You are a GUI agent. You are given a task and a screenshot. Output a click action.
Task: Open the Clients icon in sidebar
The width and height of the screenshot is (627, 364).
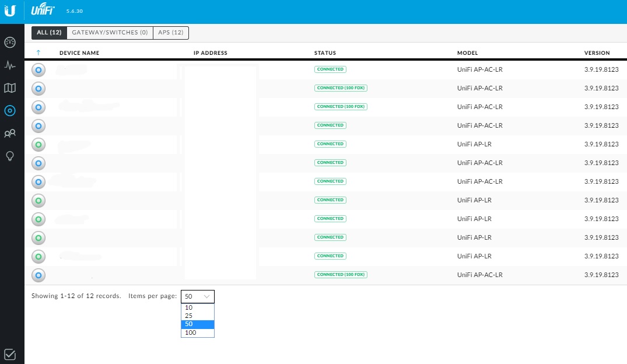(10, 134)
